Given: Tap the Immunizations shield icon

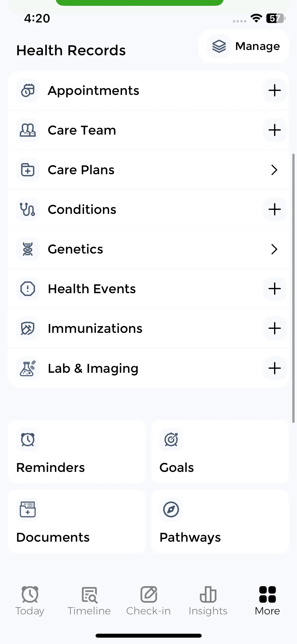Looking at the screenshot, I should (28, 329).
